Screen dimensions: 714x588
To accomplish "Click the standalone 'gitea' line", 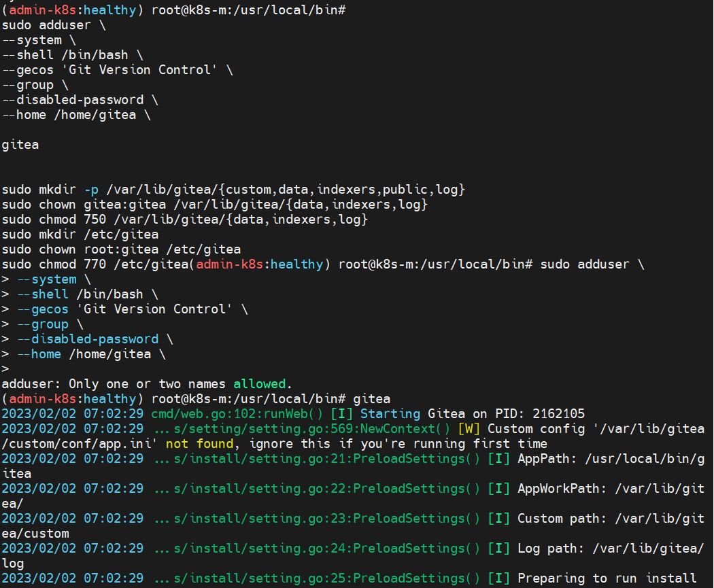I will click(20, 145).
